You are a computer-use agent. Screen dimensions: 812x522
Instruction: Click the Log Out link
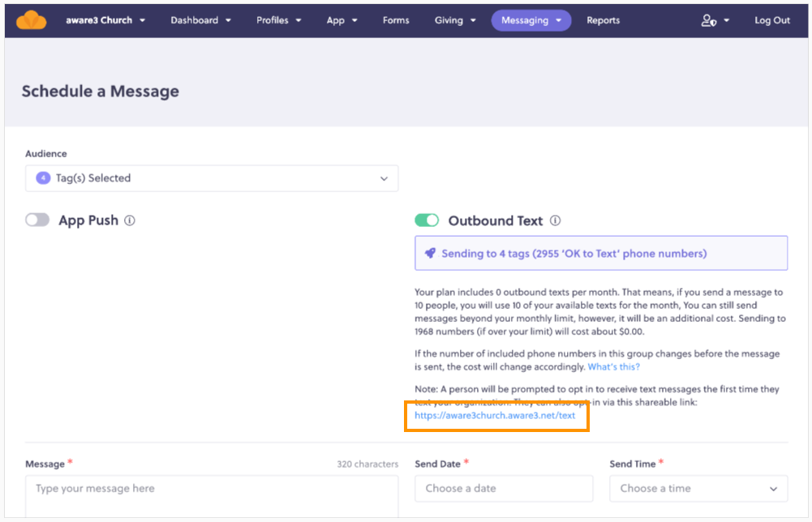[x=772, y=20]
